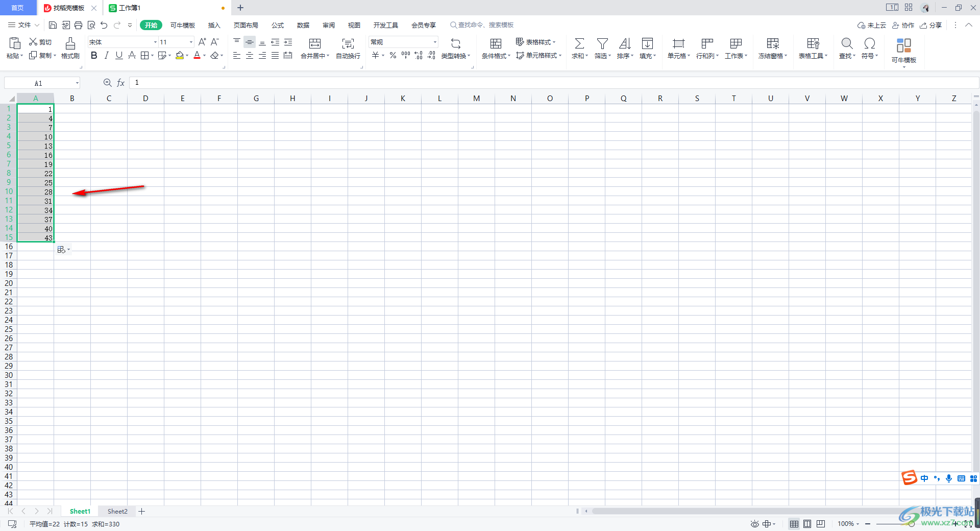Click the symbol 符号 omega icon
Image resolution: width=980 pixels, height=531 pixels.
[x=870, y=44]
